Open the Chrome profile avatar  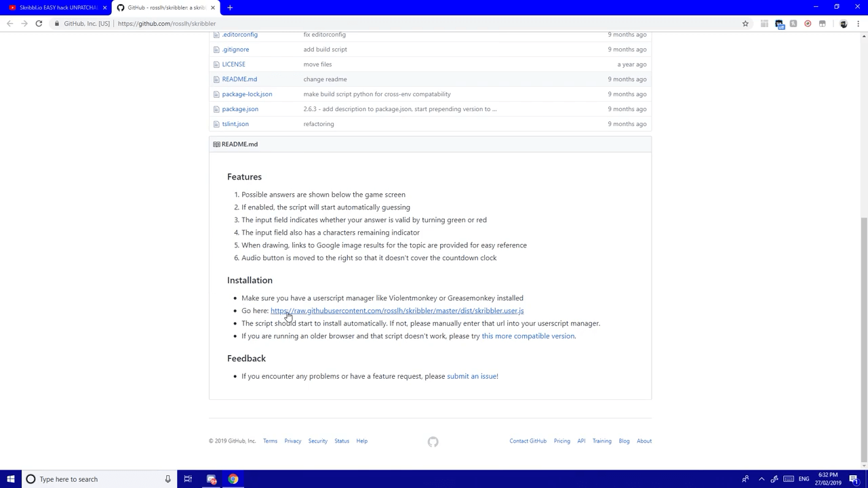point(844,24)
